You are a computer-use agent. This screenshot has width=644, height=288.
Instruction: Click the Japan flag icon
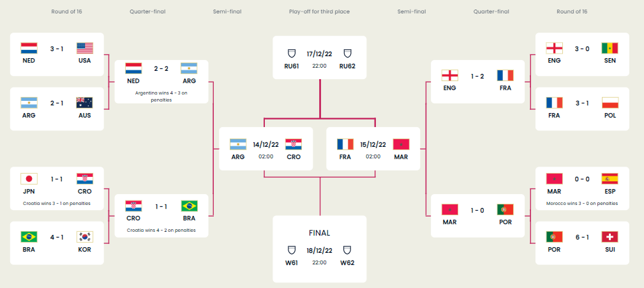[x=29, y=179]
